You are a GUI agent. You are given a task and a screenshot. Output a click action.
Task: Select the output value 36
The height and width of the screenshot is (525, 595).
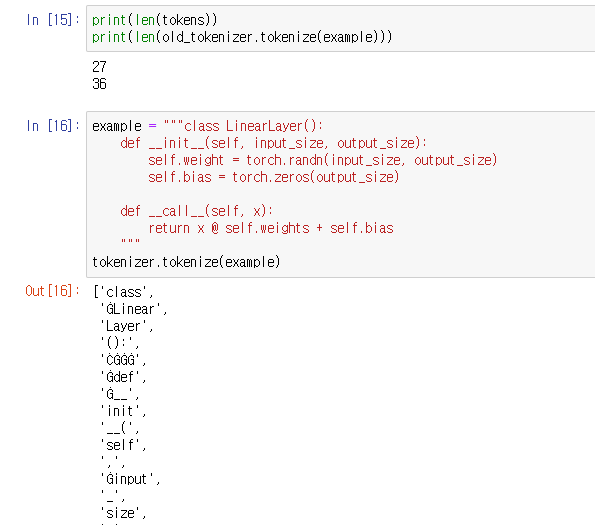pyautogui.click(x=99, y=84)
